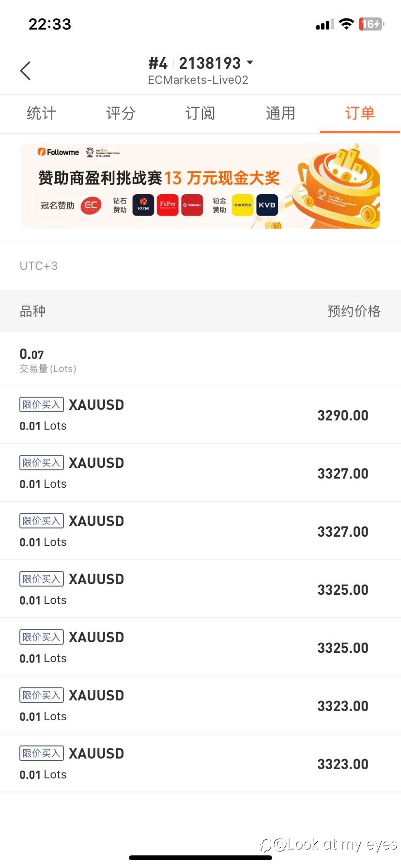Viewport: 401px width, 868px height.
Task: Check the battery indicator in status bar
Action: (371, 24)
